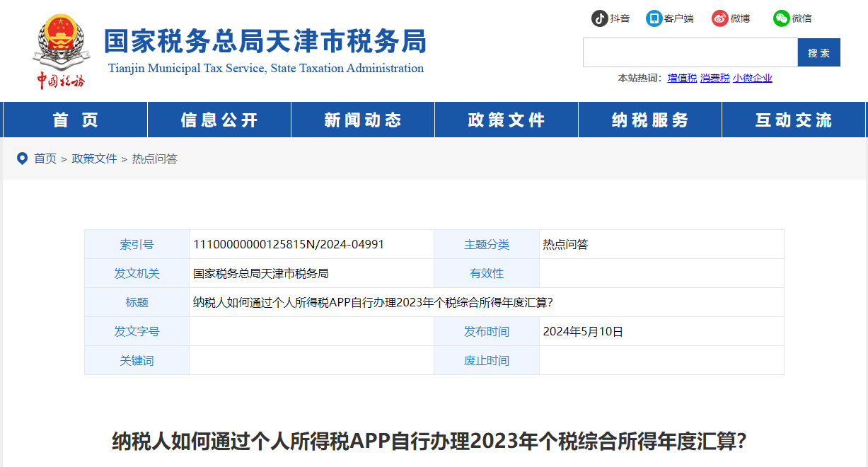Click the 有效性 label cell

(487, 273)
